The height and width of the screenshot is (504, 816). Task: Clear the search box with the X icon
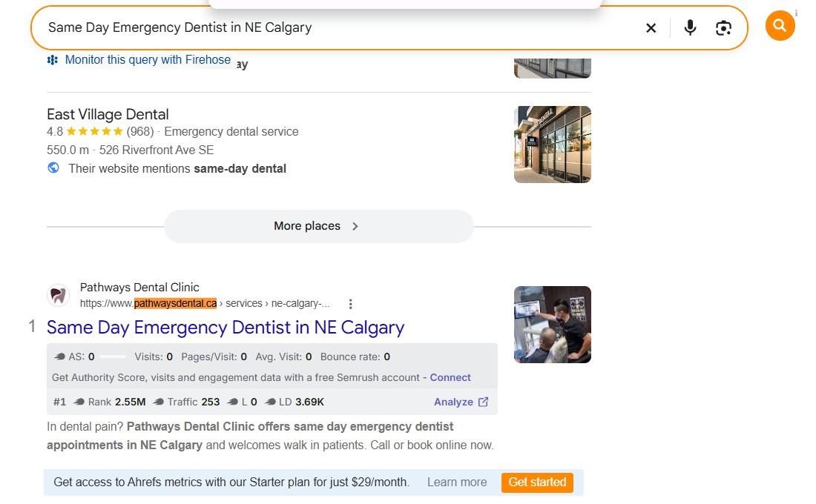click(651, 28)
